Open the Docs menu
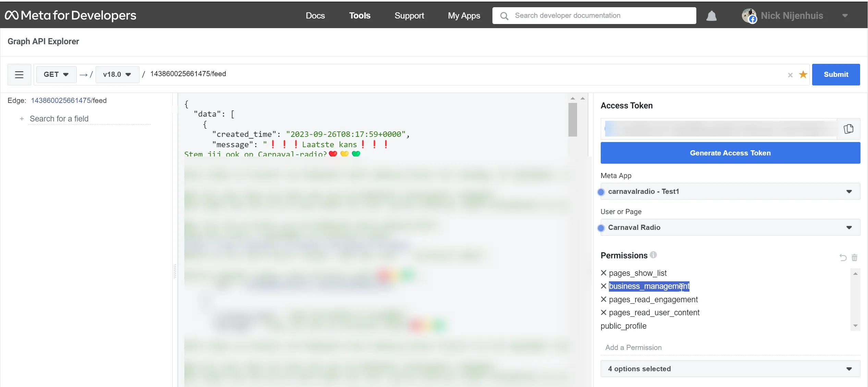This screenshot has height=387, width=868. (315, 16)
